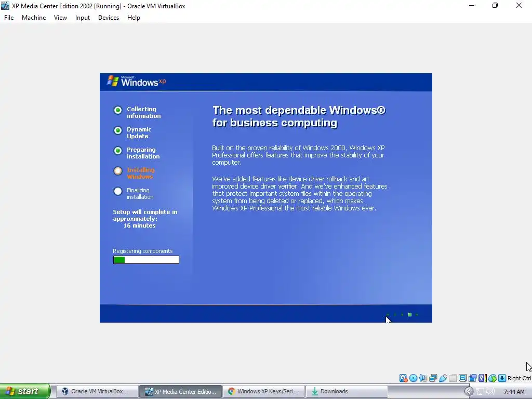
Task: Open the Devices menu
Action: pyautogui.click(x=109, y=18)
